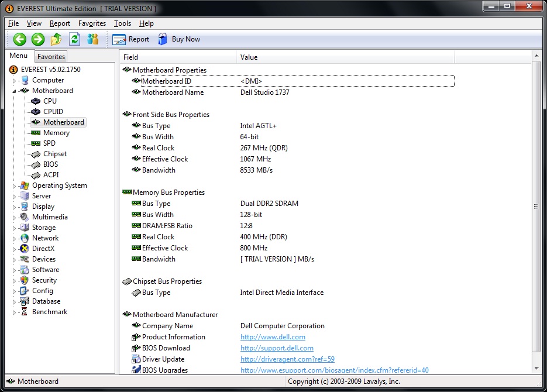Click the Software category icon
547x392 pixels.
(x=25, y=270)
